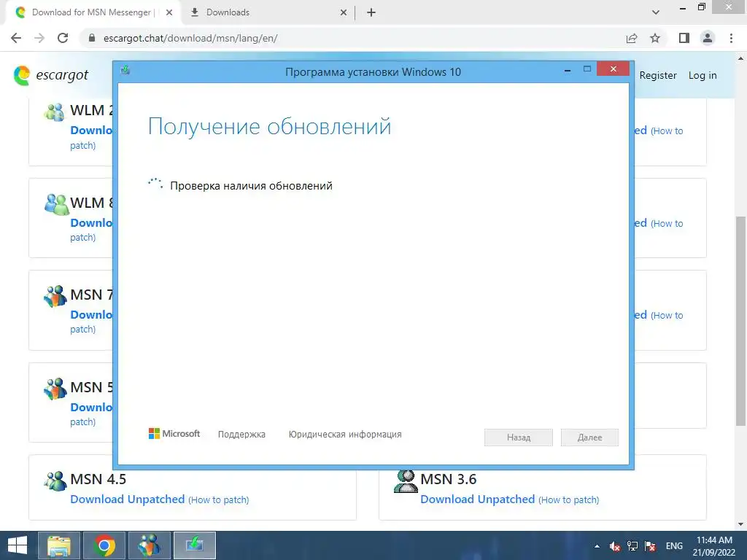Open the Chrome three-dot menu
This screenshot has width=747, height=560.
[731, 38]
